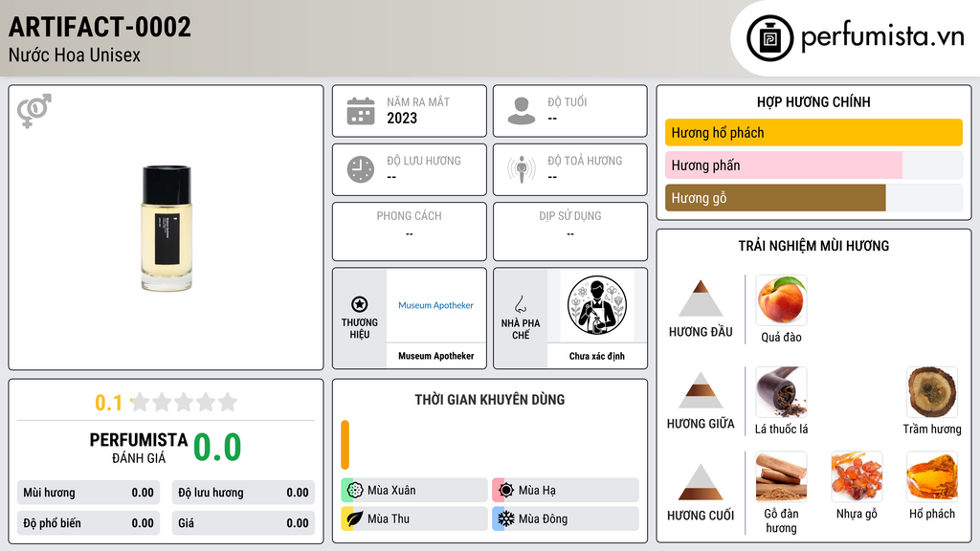Screen dimensions: 980x551
Task: Click the Mùi hương 0.00 score row
Action: 89,493
